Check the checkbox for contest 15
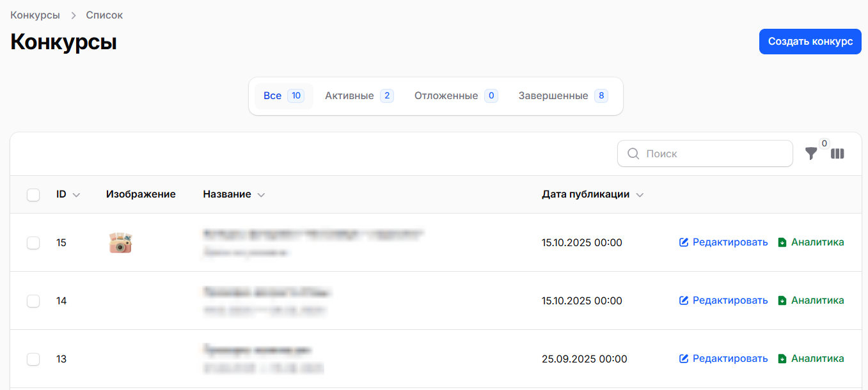Viewport: 868px width, 390px height. click(33, 243)
